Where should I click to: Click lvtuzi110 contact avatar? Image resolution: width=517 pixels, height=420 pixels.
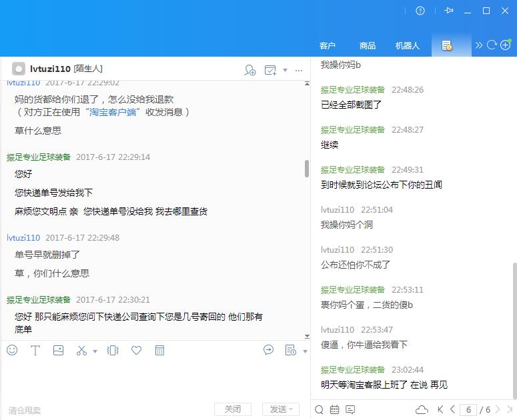click(x=19, y=69)
